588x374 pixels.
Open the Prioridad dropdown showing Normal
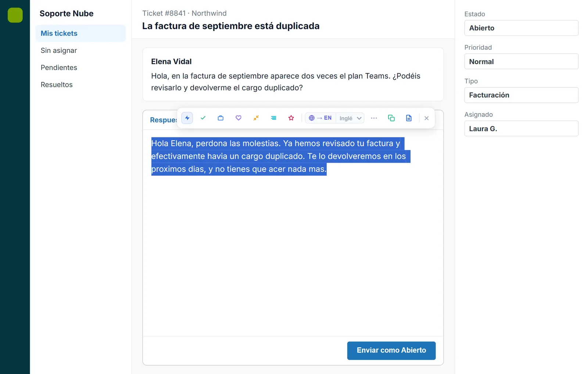[x=521, y=61]
